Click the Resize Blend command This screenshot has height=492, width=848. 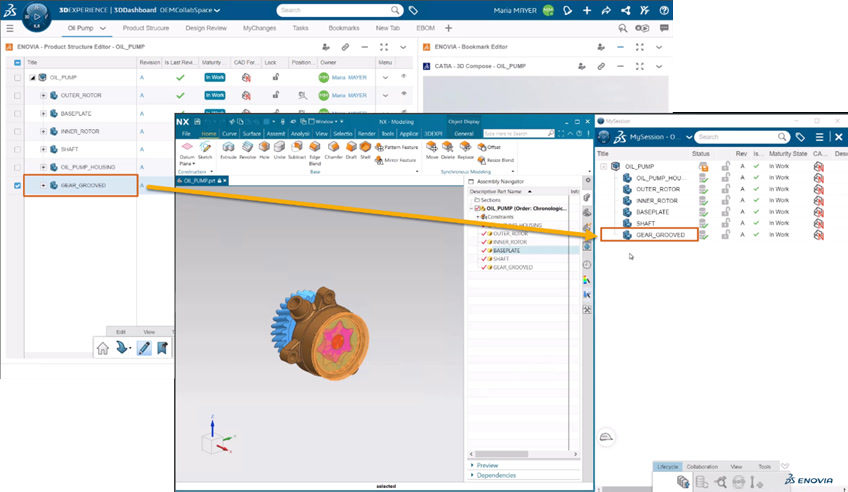495,160
